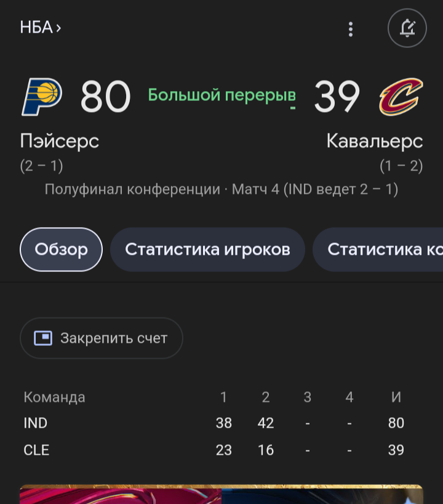Open the image thumbnail below the table
Viewport: 443px width, 504px height.
coord(221,495)
